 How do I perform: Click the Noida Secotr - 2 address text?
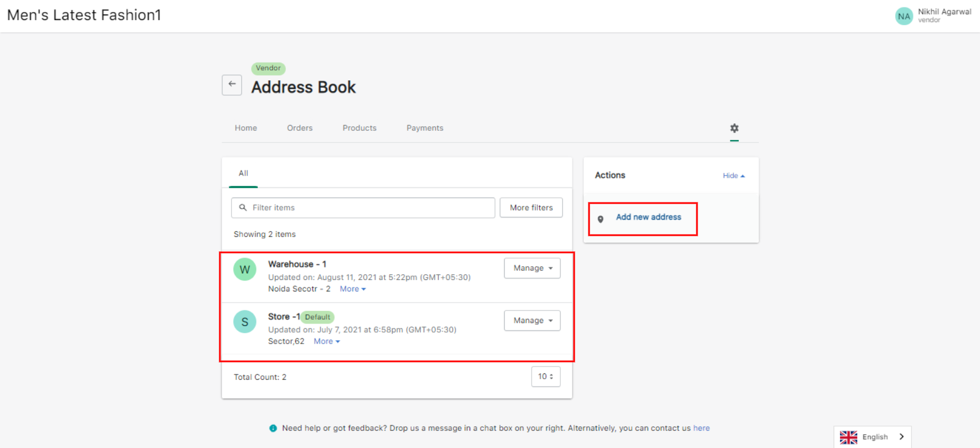click(299, 289)
